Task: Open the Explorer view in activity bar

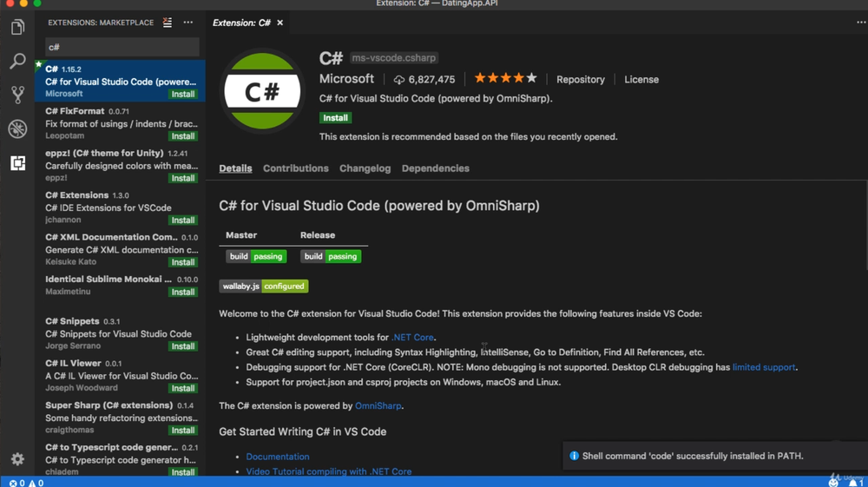Action: pyautogui.click(x=17, y=27)
